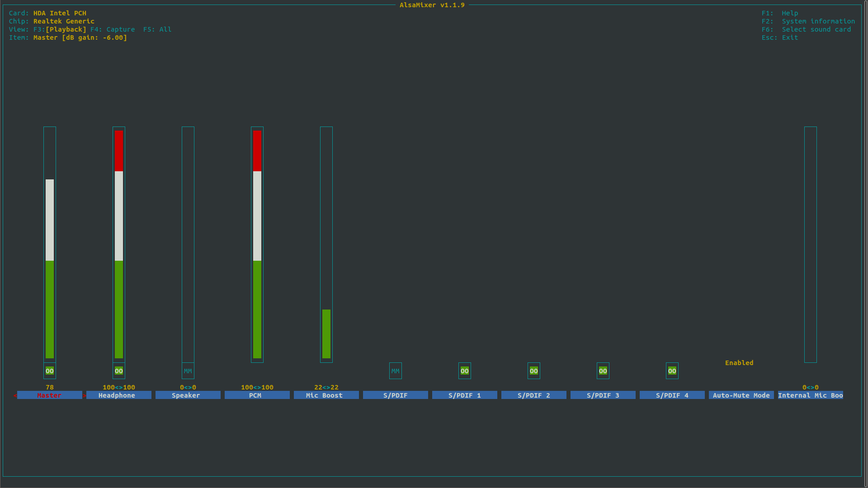
Task: Select the Auto-Mute Mode control label
Action: (741, 395)
